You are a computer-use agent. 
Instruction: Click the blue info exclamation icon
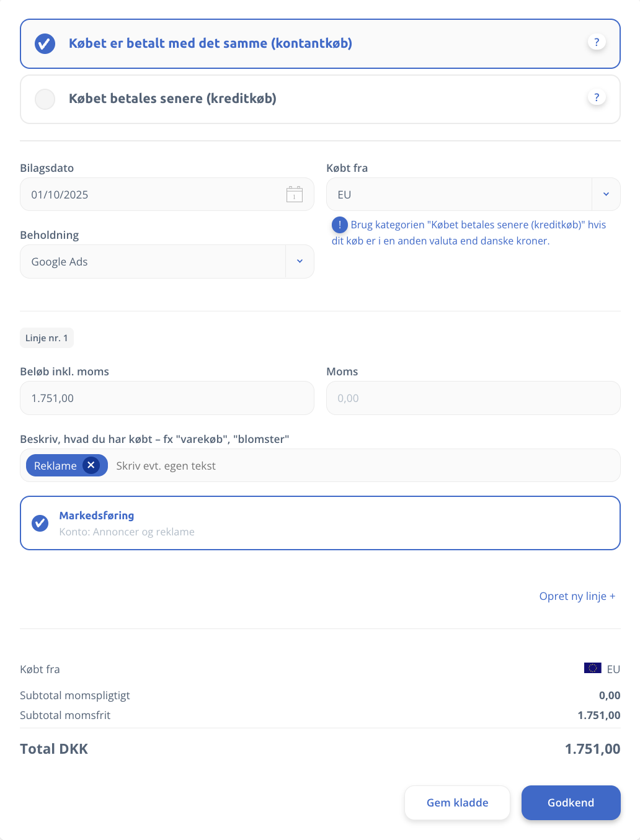pos(339,225)
